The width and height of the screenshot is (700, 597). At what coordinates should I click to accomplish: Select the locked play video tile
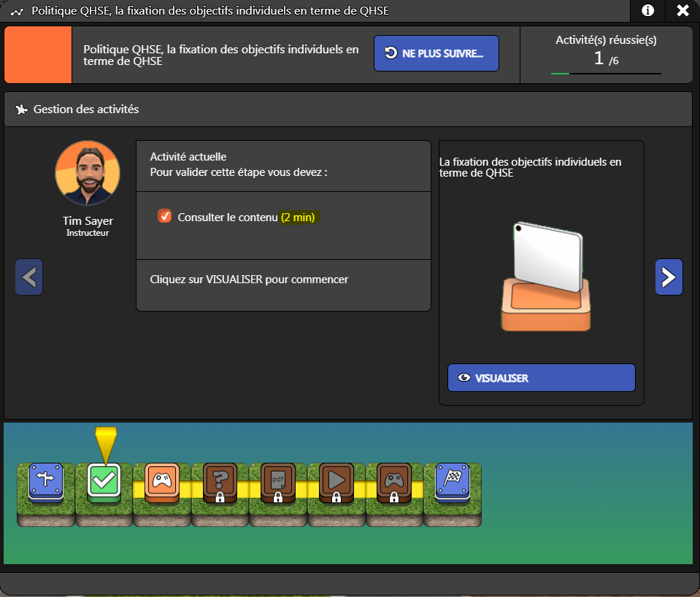[336, 482]
